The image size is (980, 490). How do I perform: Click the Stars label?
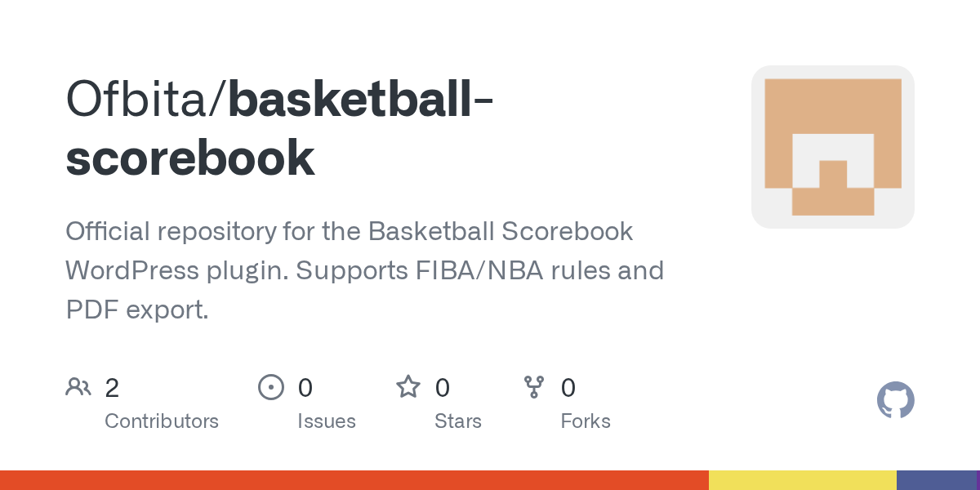click(458, 421)
